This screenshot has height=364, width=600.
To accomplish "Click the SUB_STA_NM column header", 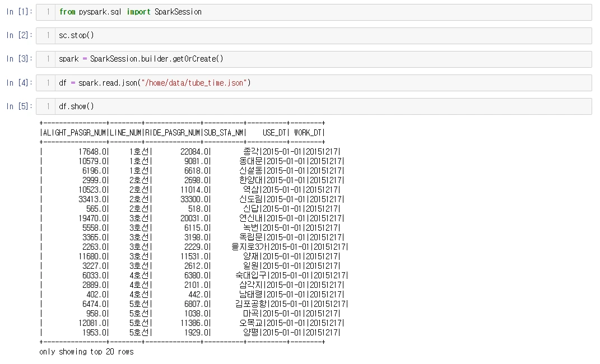I will 224,133.
